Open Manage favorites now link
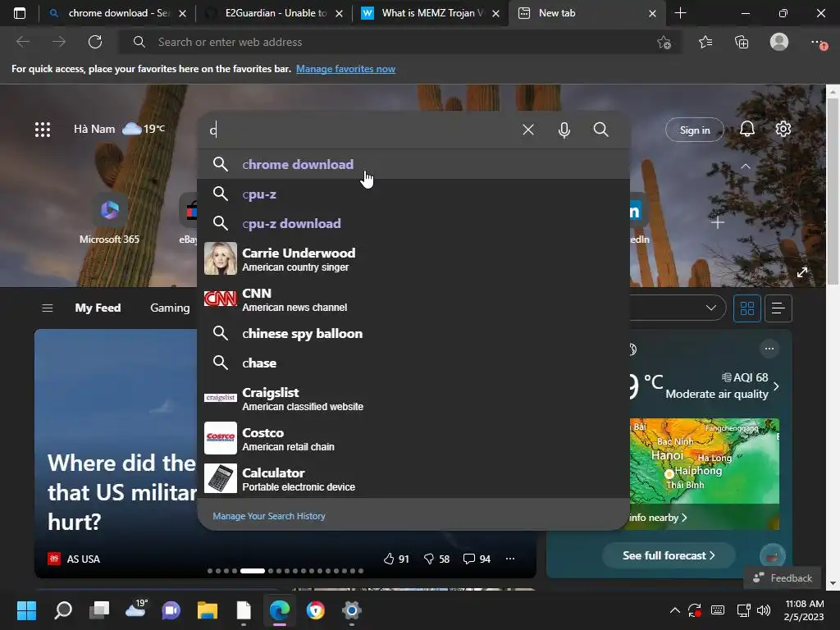Screen dimensions: 840x630 click(345, 69)
